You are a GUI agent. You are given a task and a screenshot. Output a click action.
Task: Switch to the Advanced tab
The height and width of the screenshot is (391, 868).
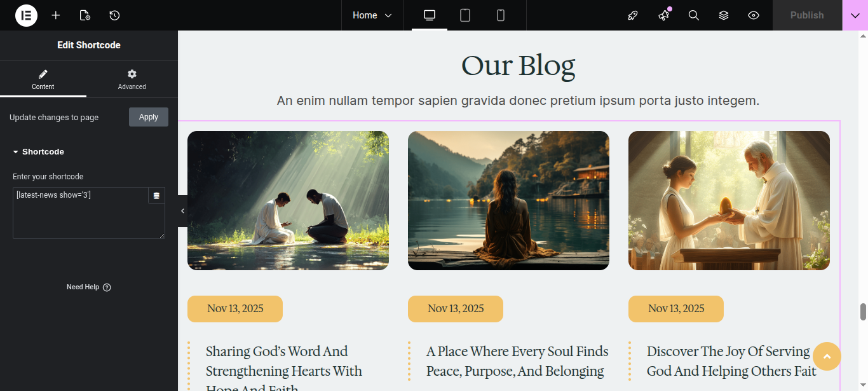click(132, 79)
